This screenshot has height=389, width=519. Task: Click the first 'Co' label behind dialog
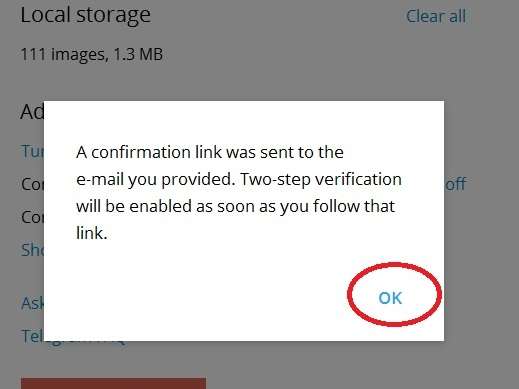tap(32, 184)
